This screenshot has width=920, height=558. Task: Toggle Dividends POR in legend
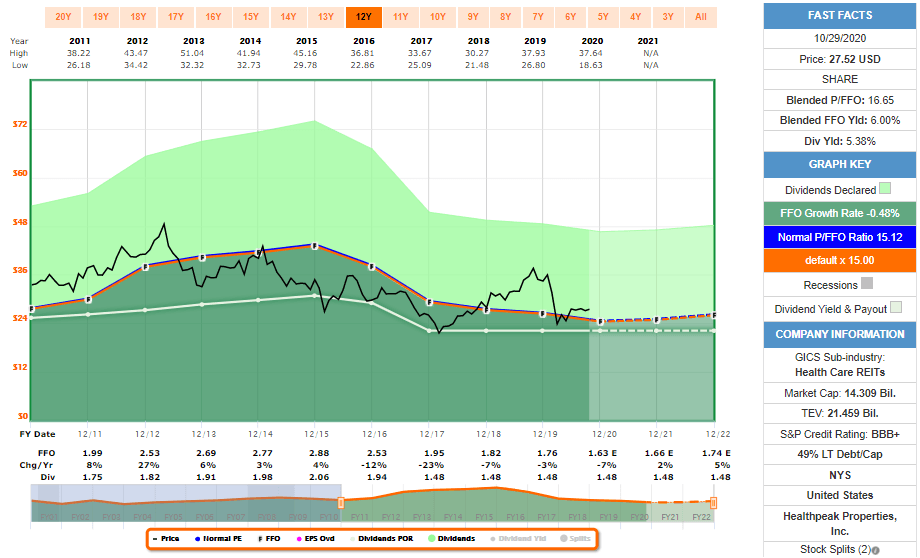382,539
